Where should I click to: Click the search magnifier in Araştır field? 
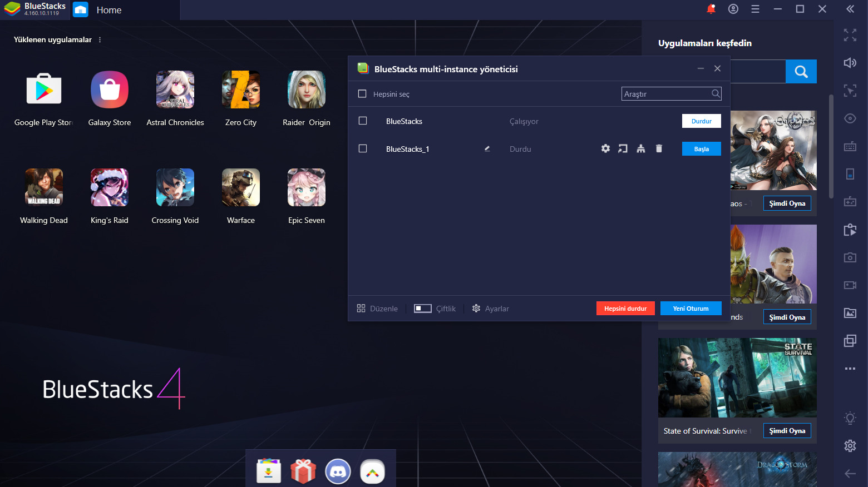click(716, 93)
